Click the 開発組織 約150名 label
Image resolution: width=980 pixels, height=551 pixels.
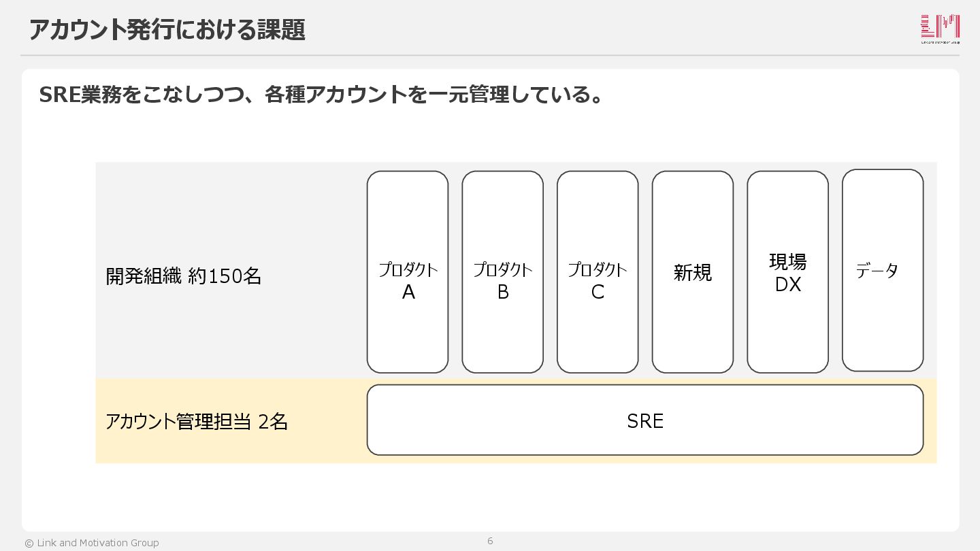(x=184, y=276)
